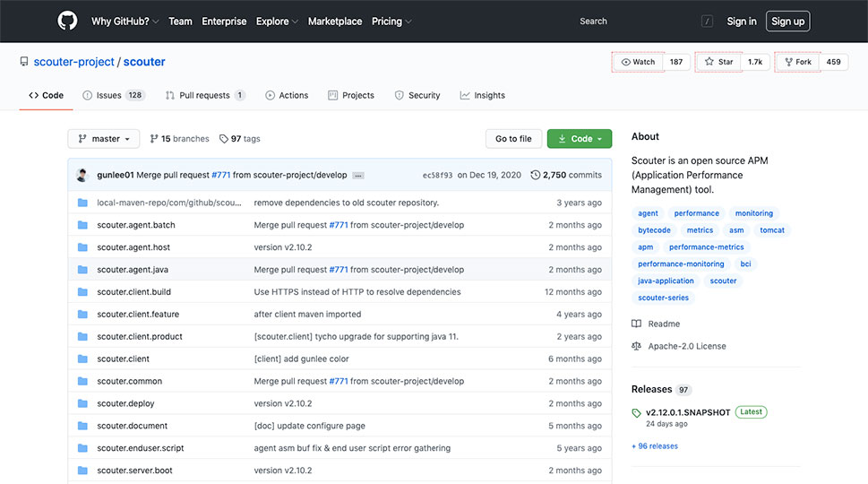Image resolution: width=868 pixels, height=484 pixels.
Task: Click gunlee01's avatar thumbnail
Action: pyautogui.click(x=82, y=175)
